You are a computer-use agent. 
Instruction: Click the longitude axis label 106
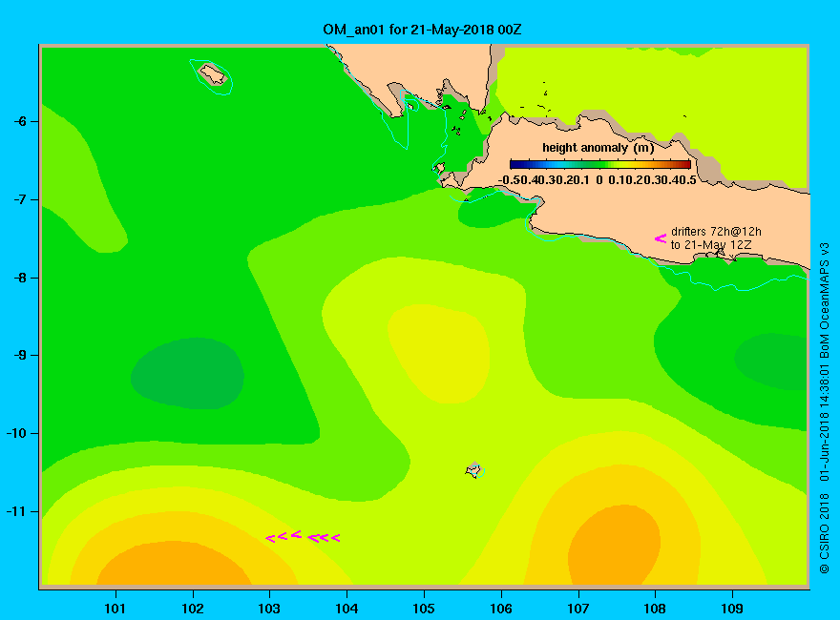point(501,609)
